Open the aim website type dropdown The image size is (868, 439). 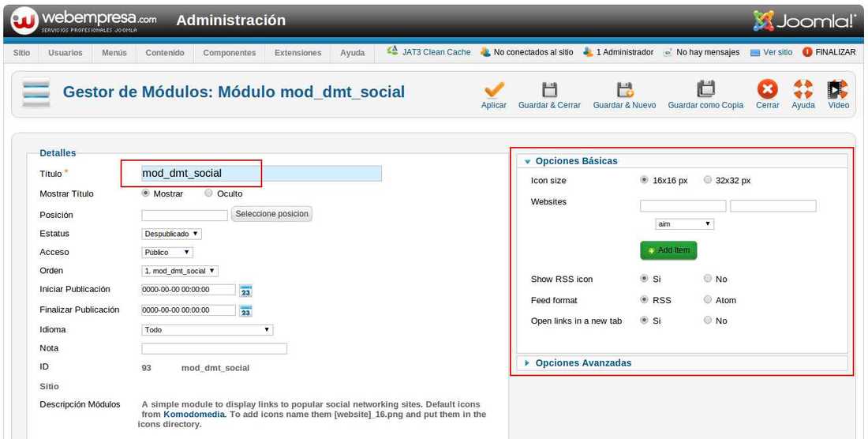coord(685,224)
